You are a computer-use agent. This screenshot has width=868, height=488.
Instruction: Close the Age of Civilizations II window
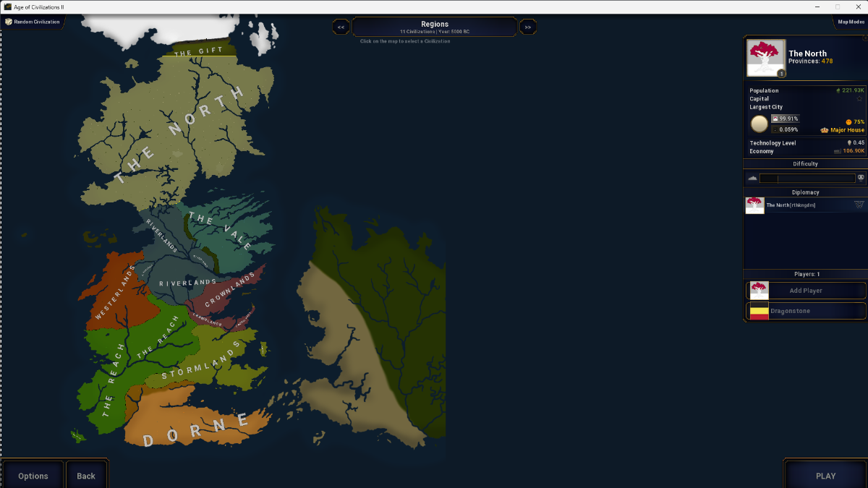click(x=858, y=7)
